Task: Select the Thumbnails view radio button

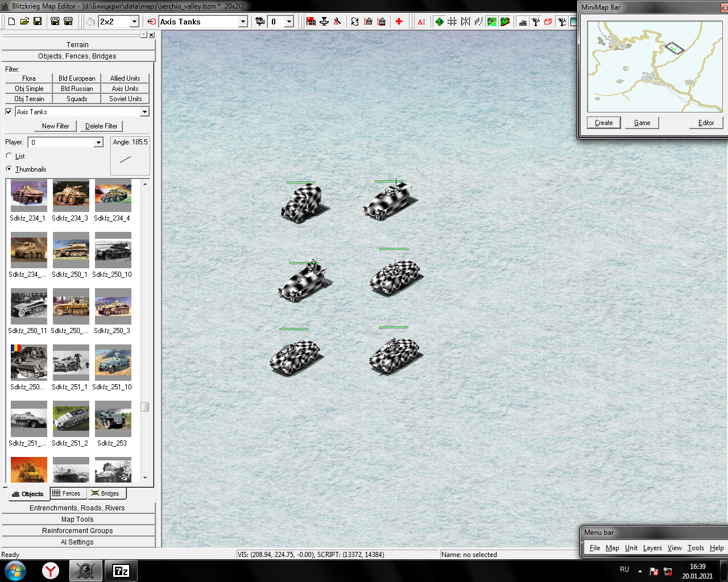Action: (9, 169)
